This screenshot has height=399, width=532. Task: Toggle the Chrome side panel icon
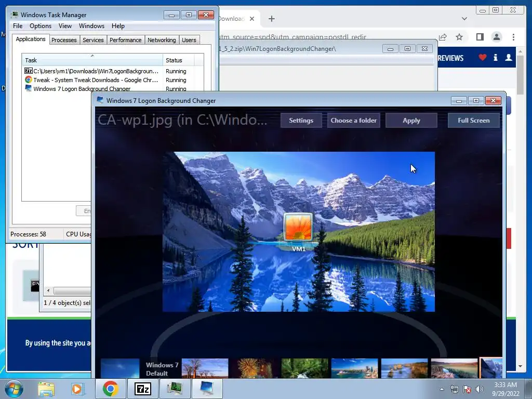(x=480, y=37)
